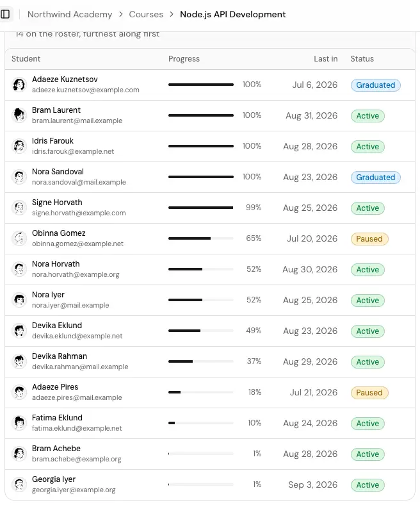This screenshot has width=420, height=505.
Task: Sort by the Progress column header
Action: point(184,58)
